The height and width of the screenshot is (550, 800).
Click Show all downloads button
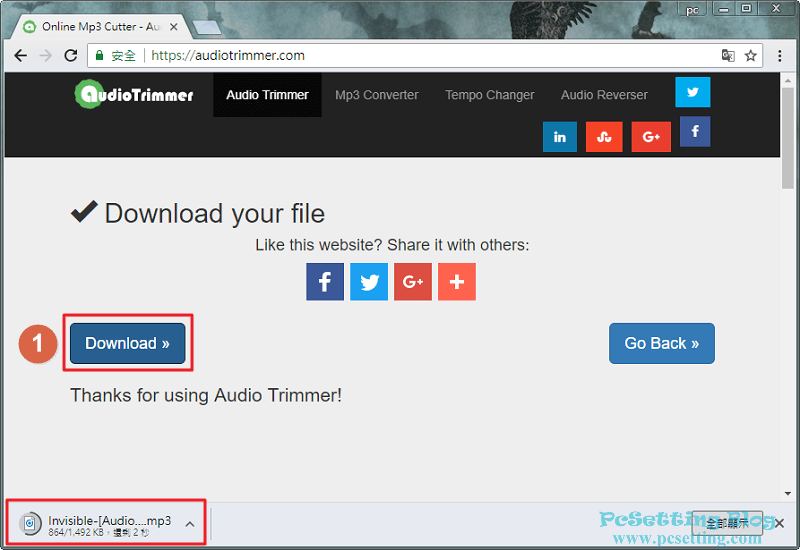(x=727, y=523)
